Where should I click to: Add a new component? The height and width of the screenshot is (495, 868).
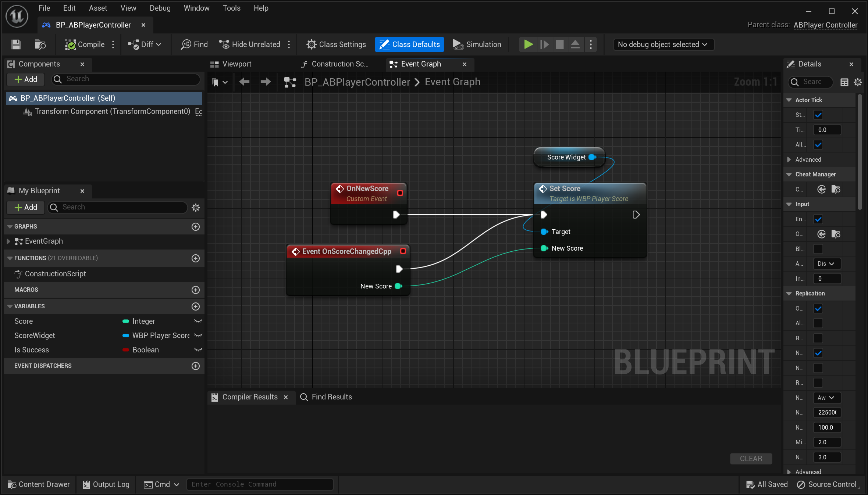(26, 79)
